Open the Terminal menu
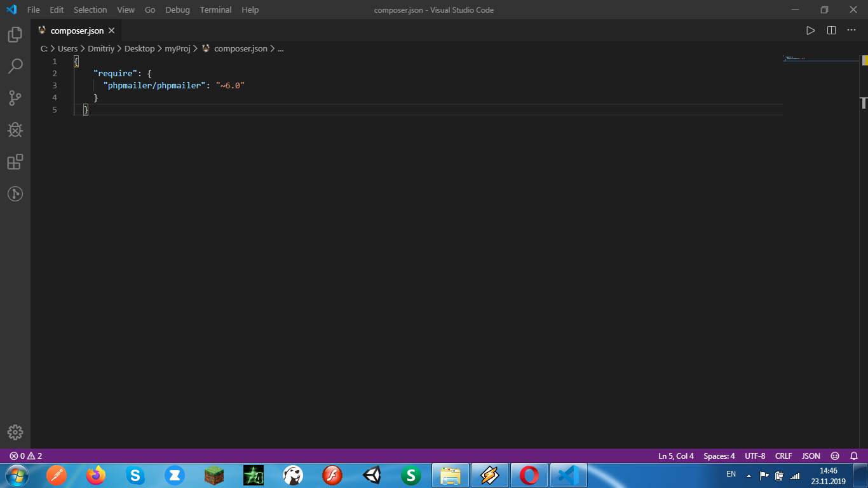 coord(215,10)
